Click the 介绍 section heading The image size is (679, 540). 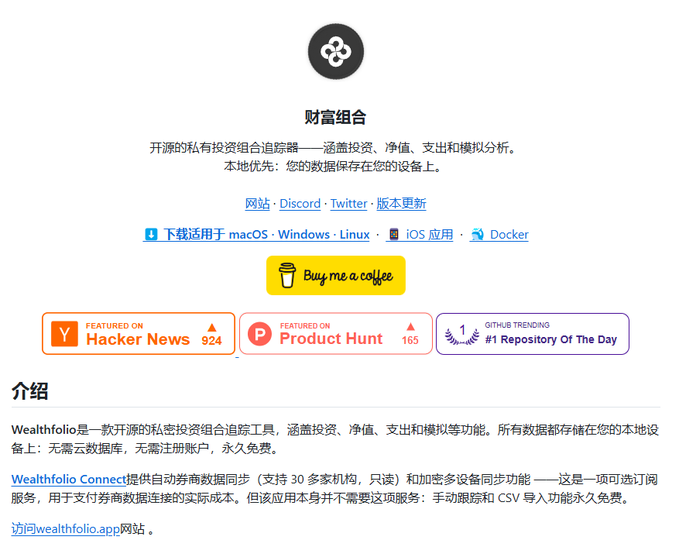(x=29, y=391)
